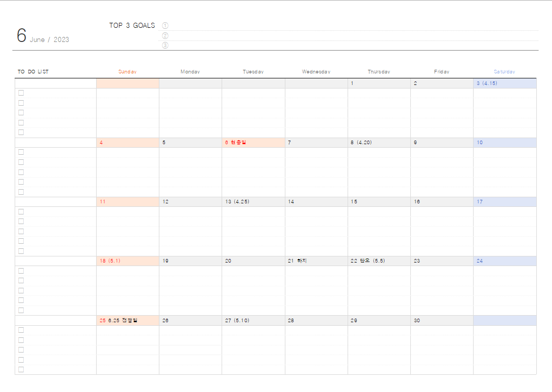Select the large month number 6

(21, 35)
